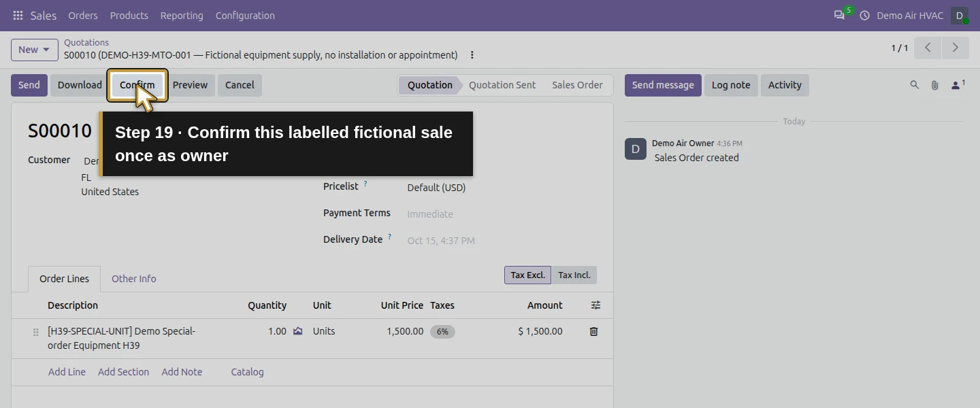Click the Preview button
Viewport: 980px width, 408px height.
[190, 85]
